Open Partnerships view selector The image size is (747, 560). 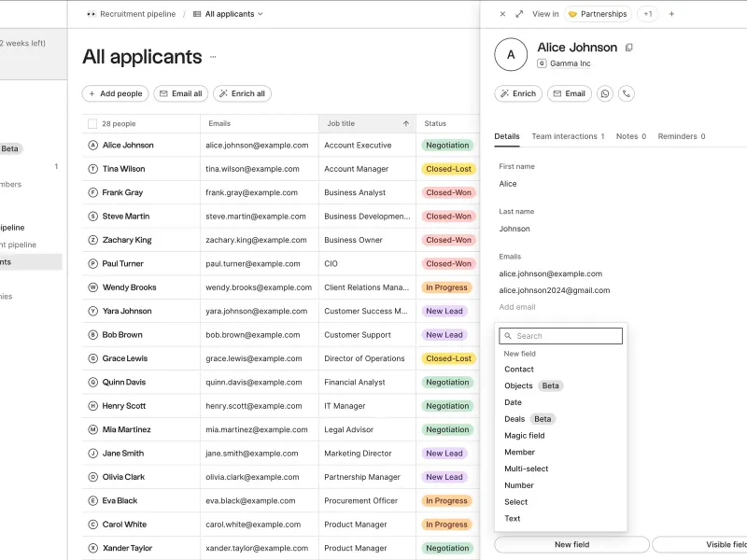click(599, 14)
